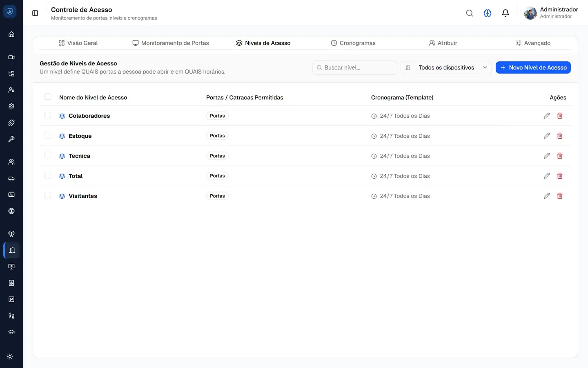The image size is (588, 368).
Task: Click Novo Nível de Acesso button
Action: click(x=533, y=67)
